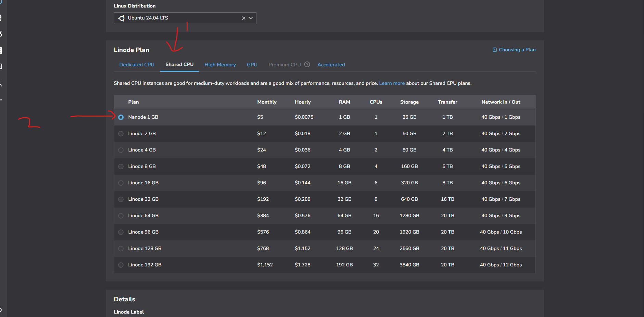Screen dimensions: 644x317
Task: Click the Linode 4 GB plan name
Action: (142, 150)
